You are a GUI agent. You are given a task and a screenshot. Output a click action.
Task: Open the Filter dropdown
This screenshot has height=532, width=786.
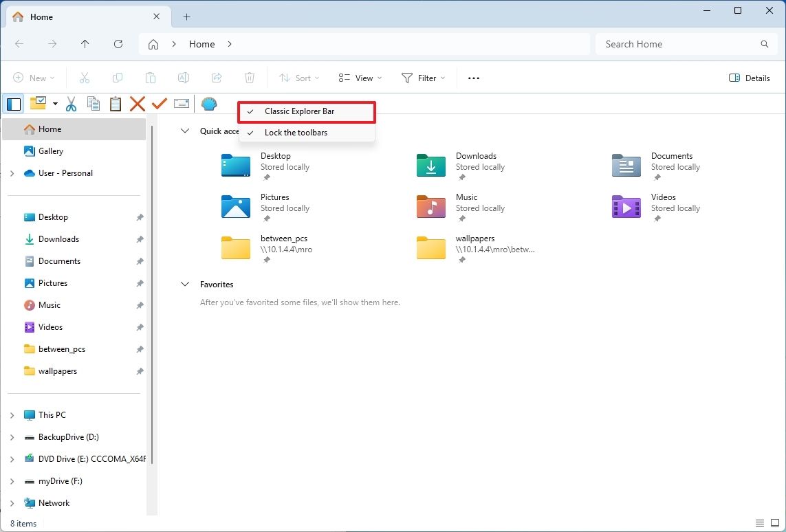click(423, 78)
